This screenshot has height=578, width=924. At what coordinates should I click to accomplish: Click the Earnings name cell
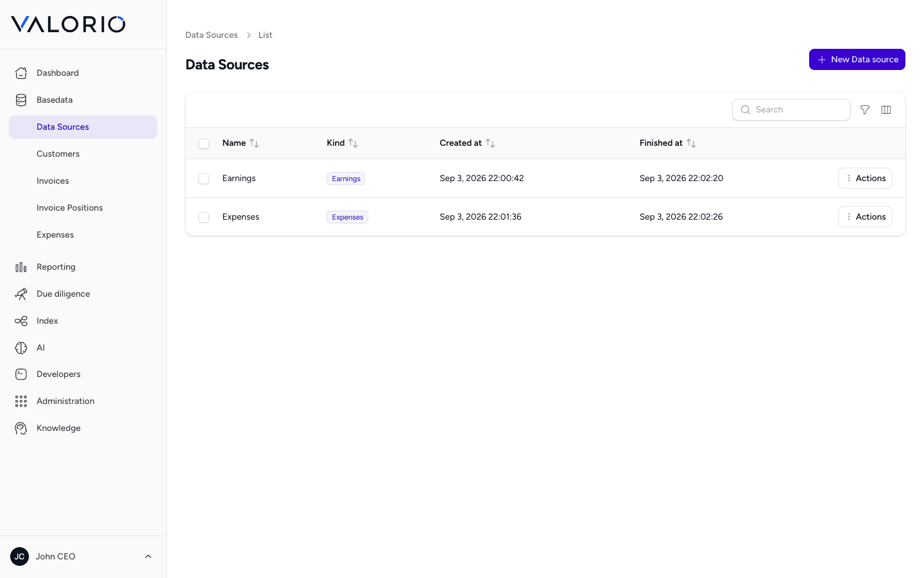click(x=239, y=179)
